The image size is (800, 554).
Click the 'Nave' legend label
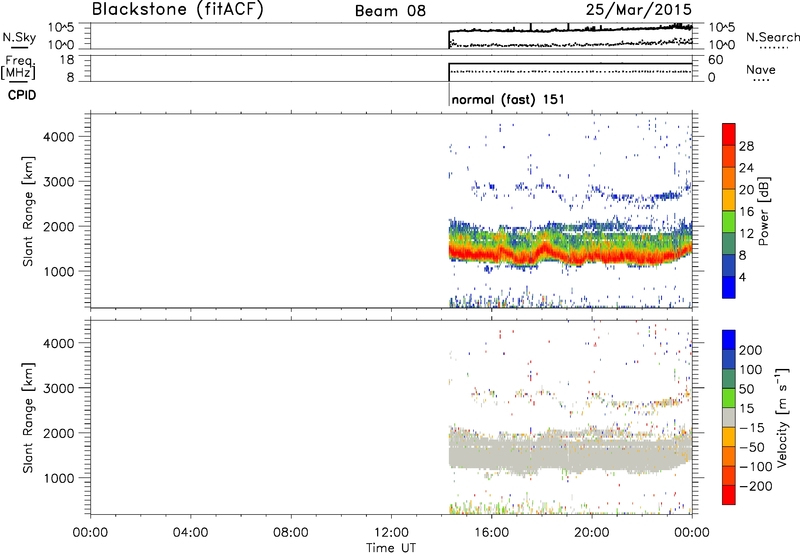pyautogui.click(x=761, y=69)
